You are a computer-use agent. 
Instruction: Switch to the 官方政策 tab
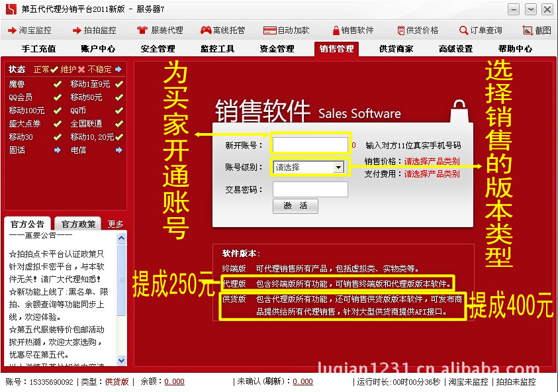point(78,224)
